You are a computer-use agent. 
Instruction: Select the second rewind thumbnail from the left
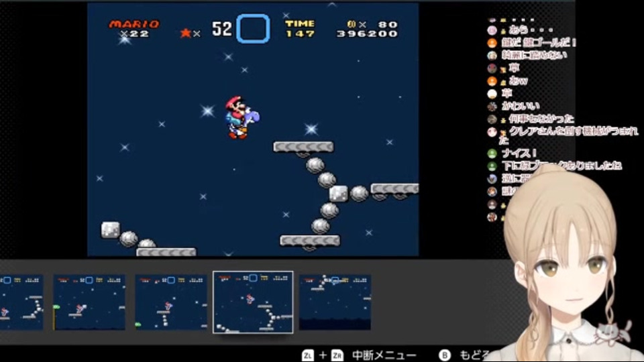tap(89, 302)
